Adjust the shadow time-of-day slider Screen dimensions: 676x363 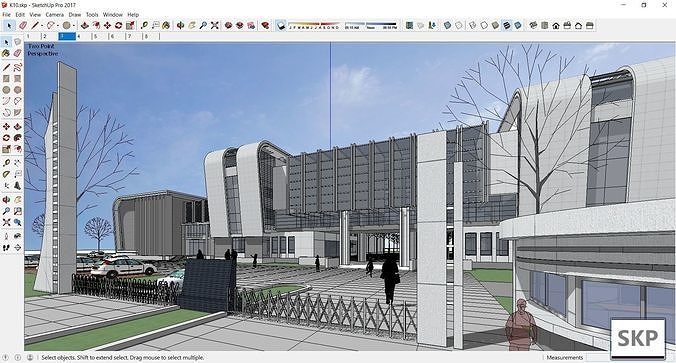[371, 25]
